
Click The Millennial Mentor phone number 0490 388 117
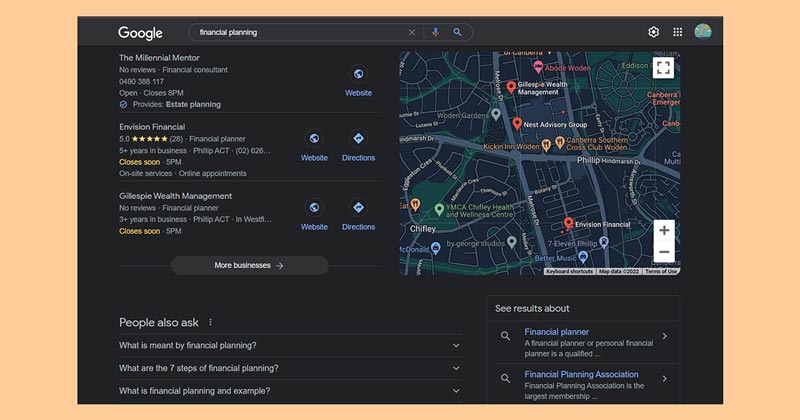pos(141,81)
